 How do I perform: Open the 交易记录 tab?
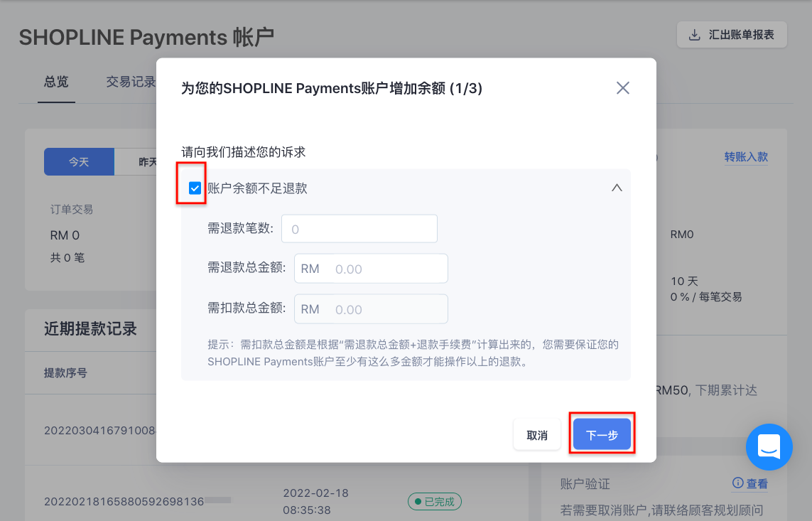[x=131, y=82]
